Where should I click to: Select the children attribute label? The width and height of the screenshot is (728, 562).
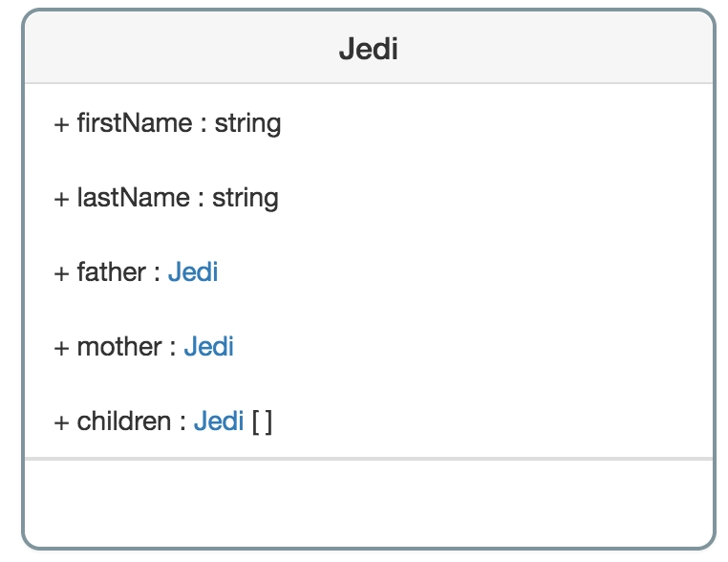(x=124, y=421)
